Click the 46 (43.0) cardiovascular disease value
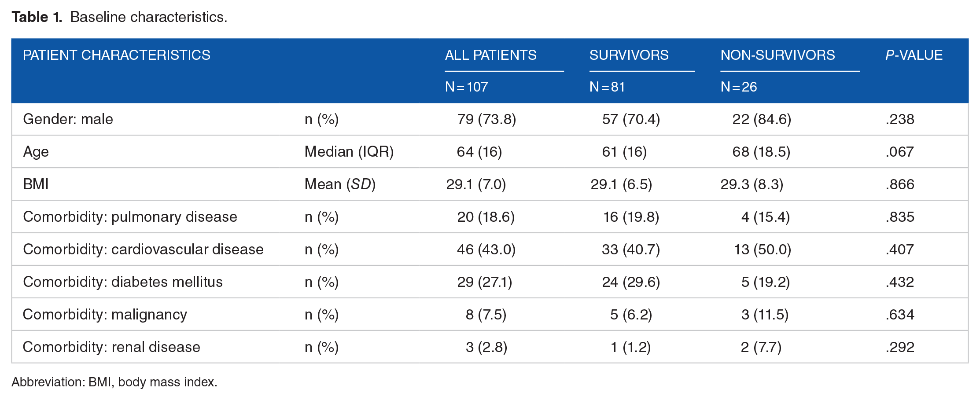This screenshot has height=400, width=980. (486, 250)
